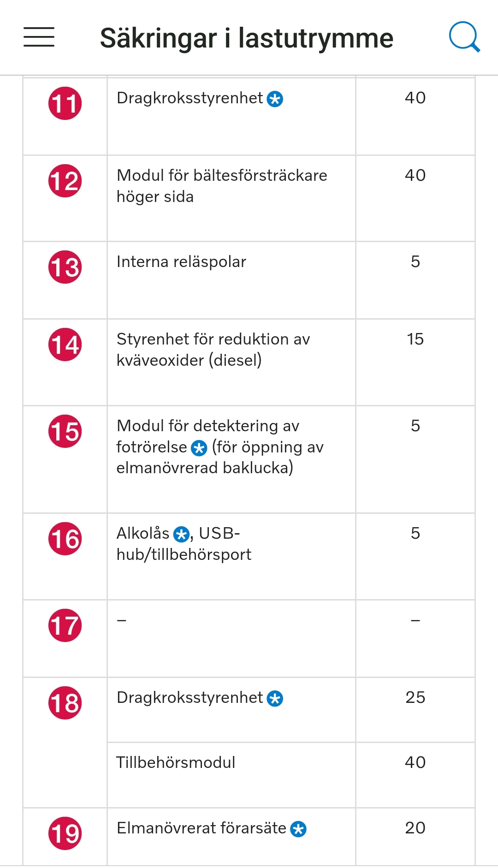Open the hamburger navigation menu
The image size is (498, 868).
coord(39,37)
